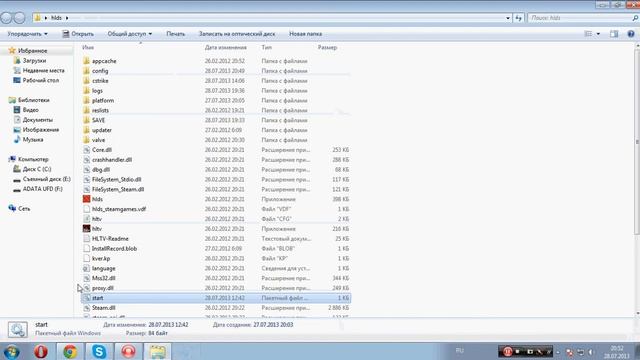Screen dimensions: 640x360
Task: Open ADATA UFD (F:) drive
Action: (x=42, y=189)
